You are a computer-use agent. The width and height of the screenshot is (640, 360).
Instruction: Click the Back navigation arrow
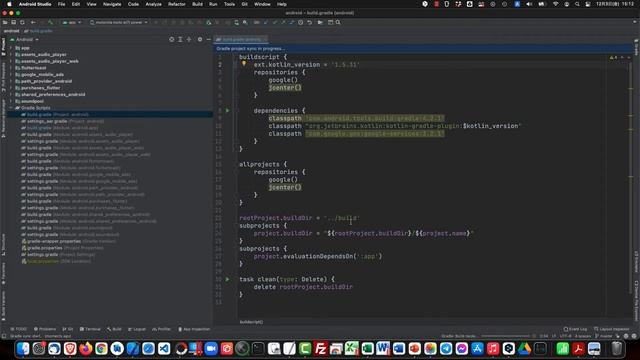point(33,22)
